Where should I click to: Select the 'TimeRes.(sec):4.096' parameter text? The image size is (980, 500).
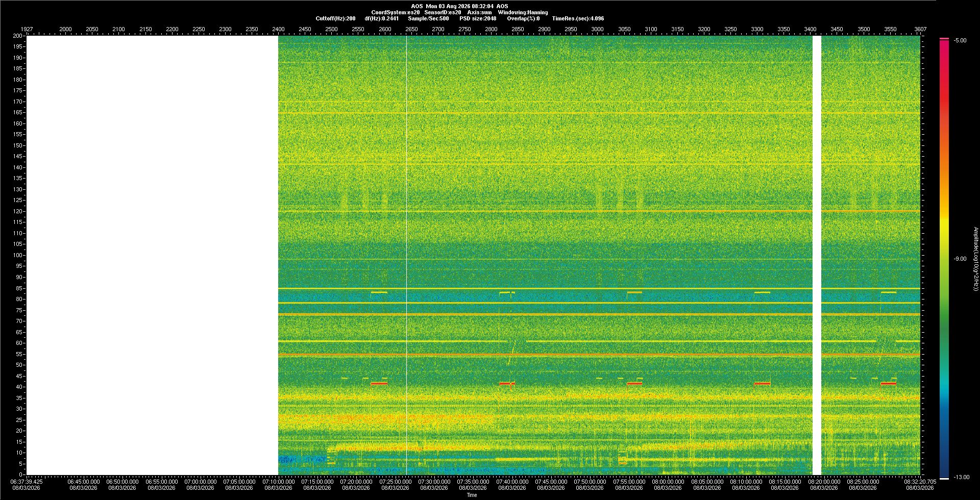[x=578, y=18]
